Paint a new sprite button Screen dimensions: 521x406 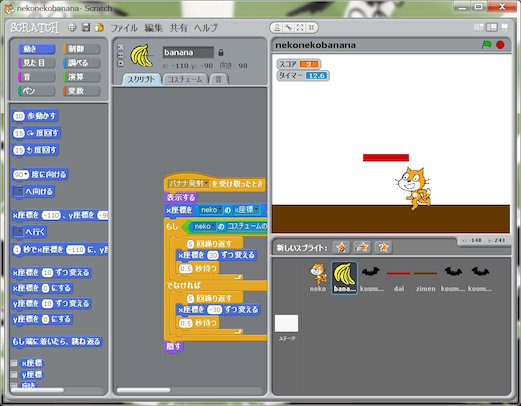tap(341, 247)
